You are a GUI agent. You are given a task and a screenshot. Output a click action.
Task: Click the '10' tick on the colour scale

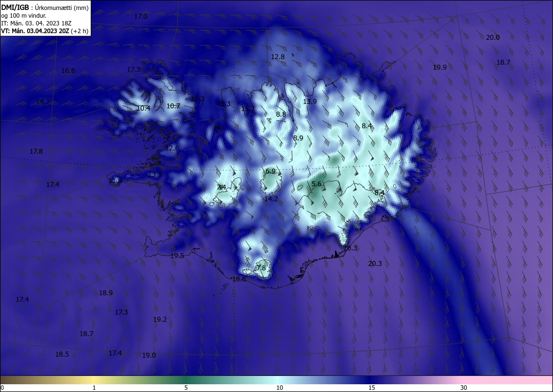click(x=279, y=388)
